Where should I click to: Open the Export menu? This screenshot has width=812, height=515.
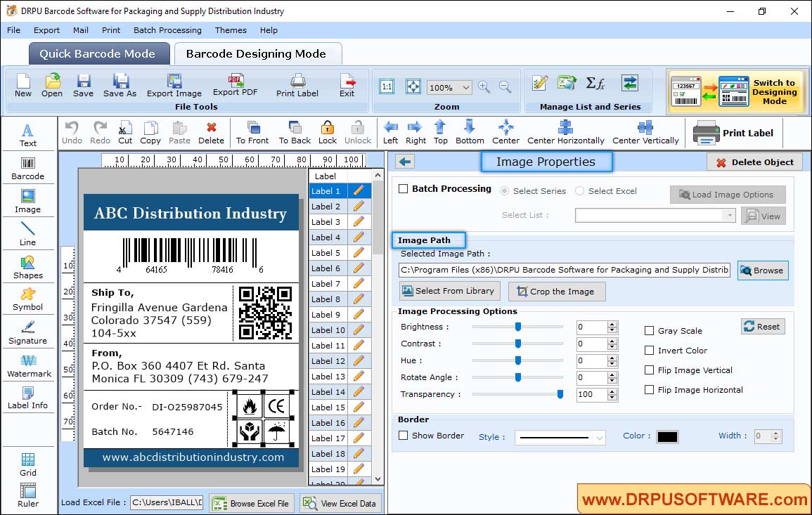(x=46, y=30)
